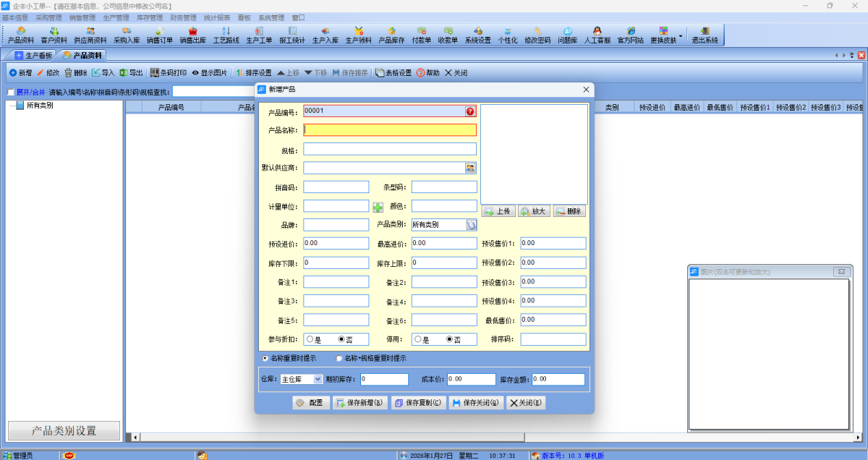The height and width of the screenshot is (460, 868).
Task: Open the 仓库 dropdown showing 主仓库
Action: [x=318, y=379]
